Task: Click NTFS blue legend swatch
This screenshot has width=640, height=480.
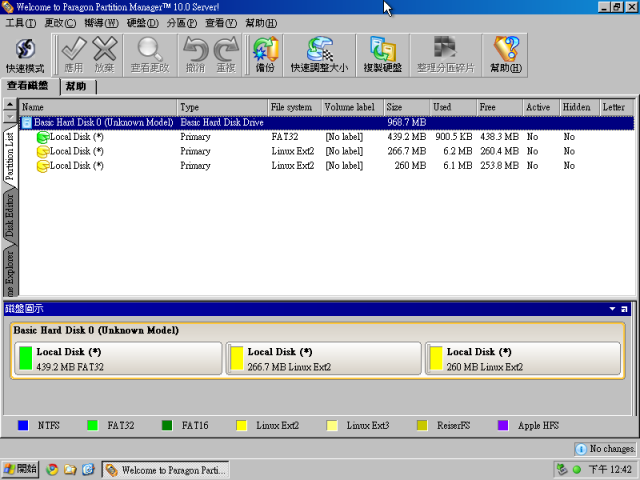Action: (23, 426)
